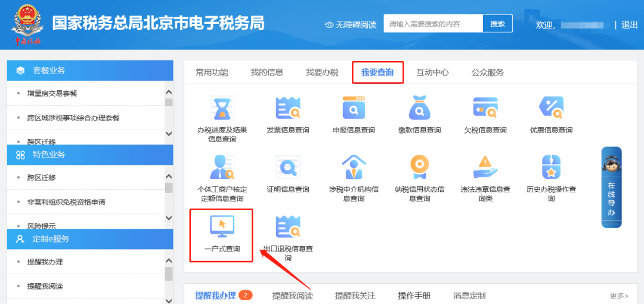Switch to the 公众服务 tab
This screenshot has width=644, height=304.
click(x=488, y=73)
